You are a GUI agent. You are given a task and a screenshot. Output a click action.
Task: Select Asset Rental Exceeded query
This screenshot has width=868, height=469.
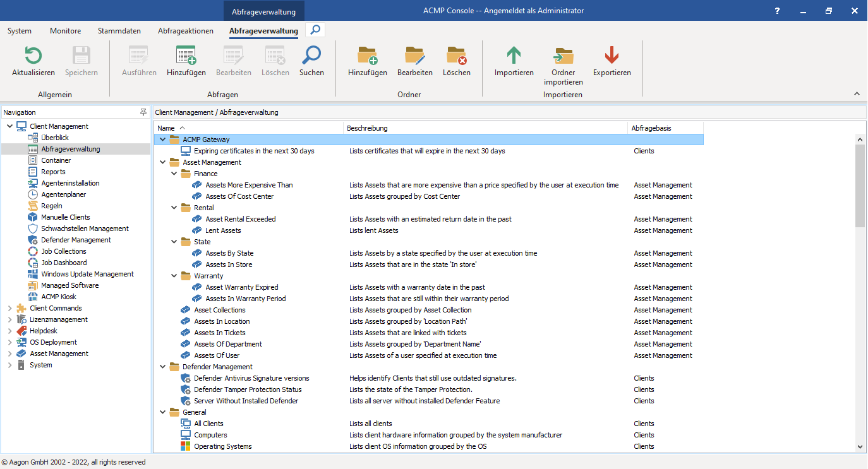click(x=241, y=219)
